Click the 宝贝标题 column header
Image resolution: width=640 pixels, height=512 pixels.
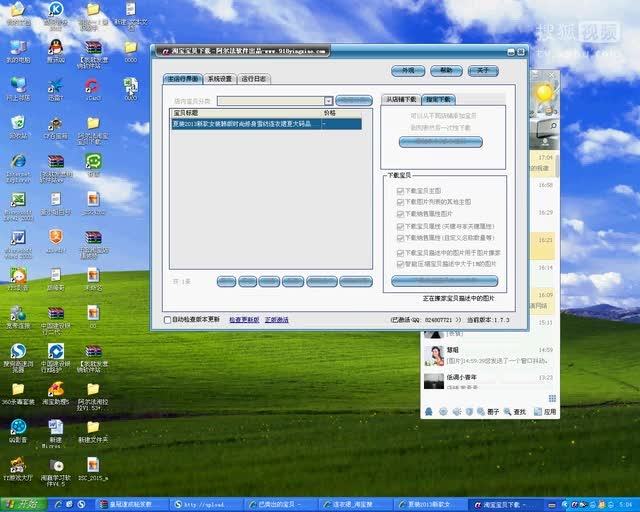[x=247, y=113]
